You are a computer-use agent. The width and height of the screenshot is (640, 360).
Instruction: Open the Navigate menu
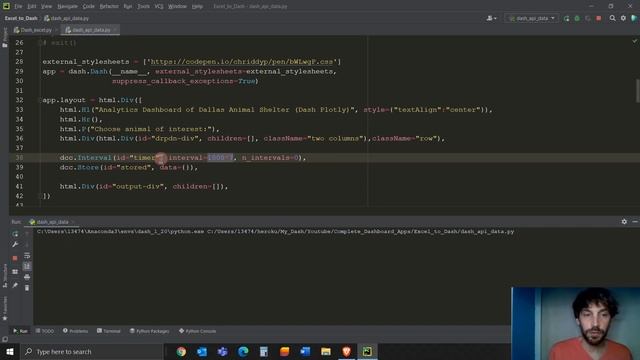67,7
